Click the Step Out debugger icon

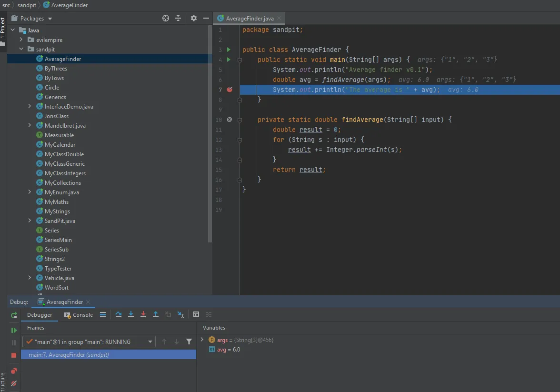coord(156,314)
